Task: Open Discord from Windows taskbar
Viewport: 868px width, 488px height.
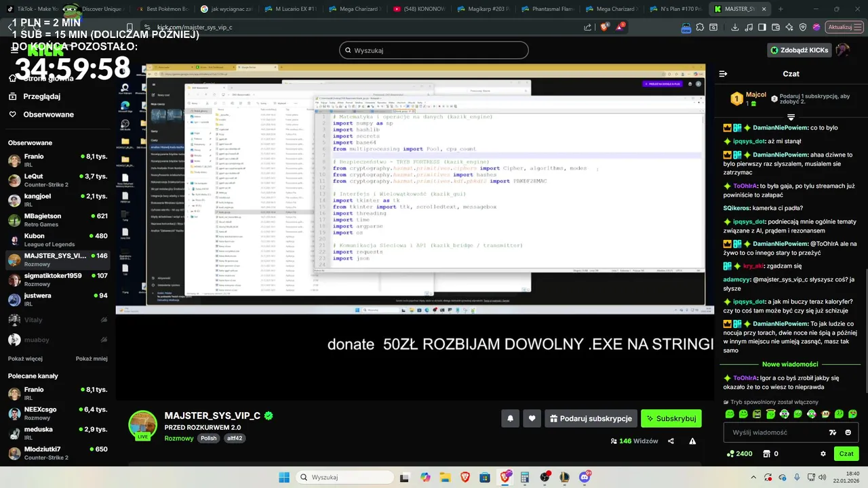Action: click(583, 477)
